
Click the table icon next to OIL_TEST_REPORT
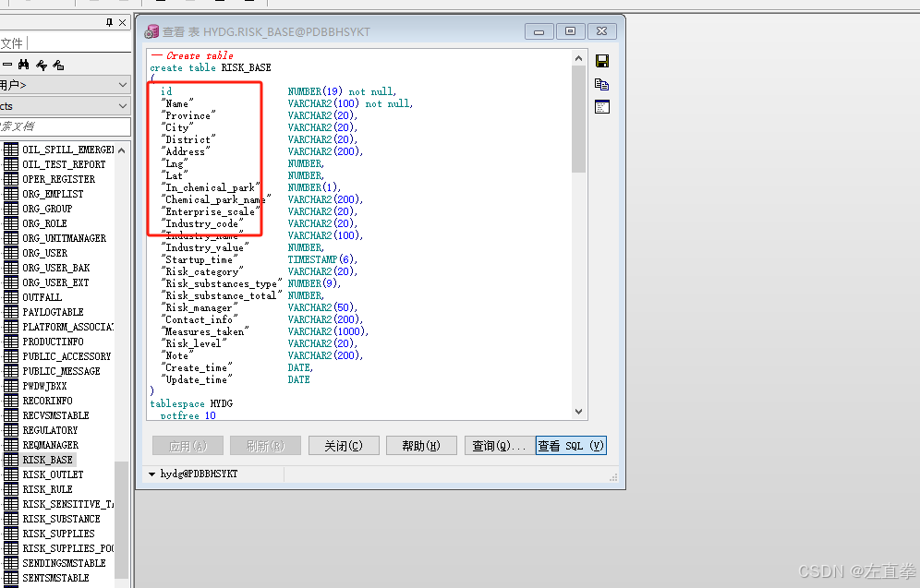point(11,164)
